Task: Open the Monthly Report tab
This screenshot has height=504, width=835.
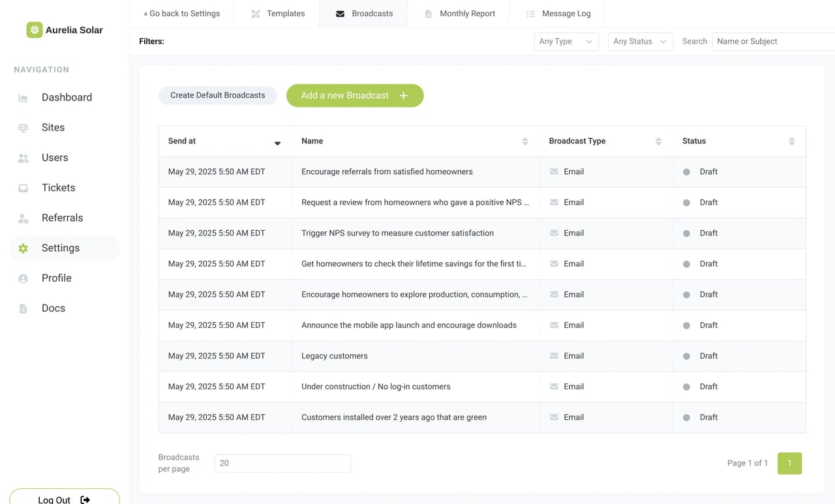Action: point(459,14)
